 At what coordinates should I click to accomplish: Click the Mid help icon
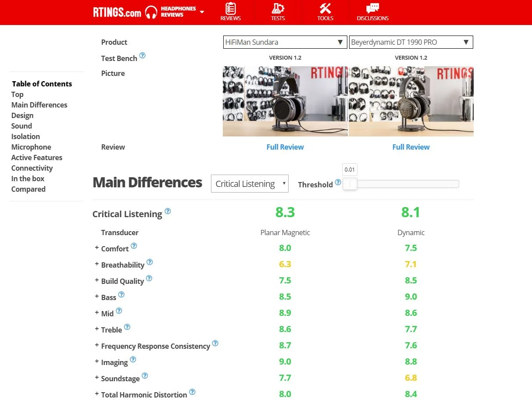119,311
